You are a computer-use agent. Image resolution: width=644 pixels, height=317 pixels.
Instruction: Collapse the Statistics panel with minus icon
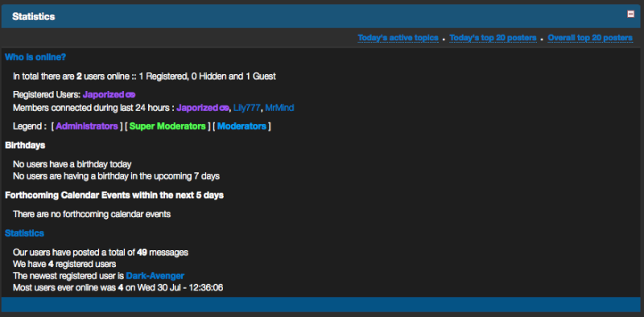pos(630,14)
